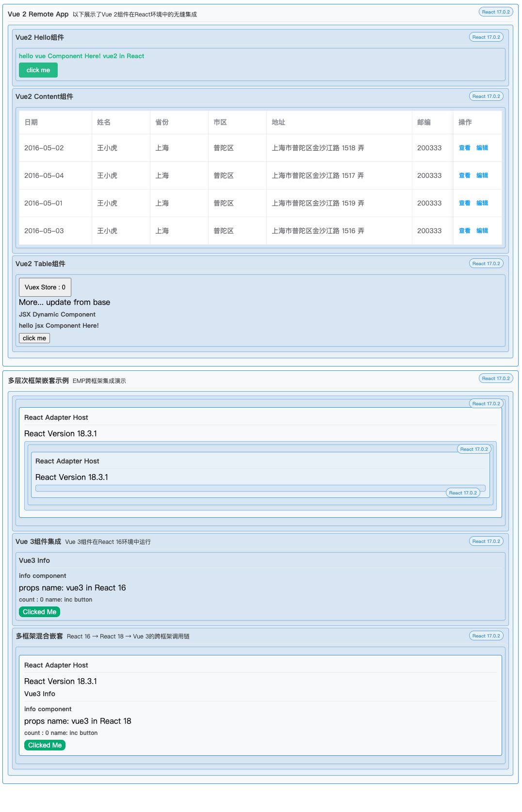Open 编辑 link for the 2016-05-02 row
This screenshot has height=812, width=522.
(482, 148)
